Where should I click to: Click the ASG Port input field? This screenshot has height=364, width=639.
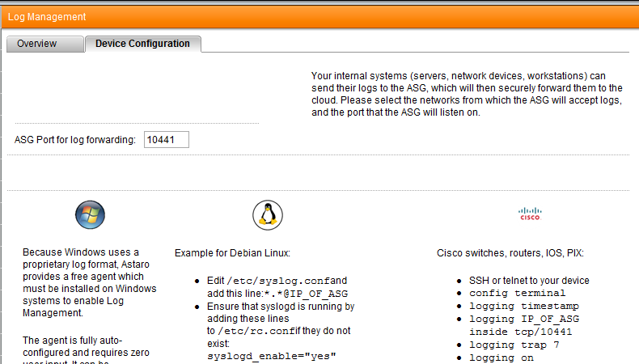pyautogui.click(x=166, y=140)
